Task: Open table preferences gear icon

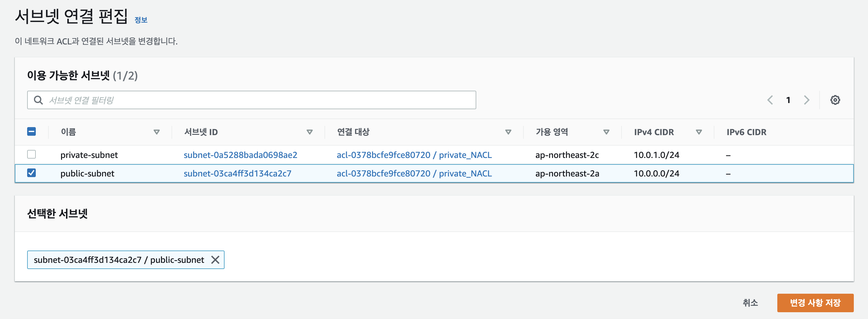Action: coord(835,100)
